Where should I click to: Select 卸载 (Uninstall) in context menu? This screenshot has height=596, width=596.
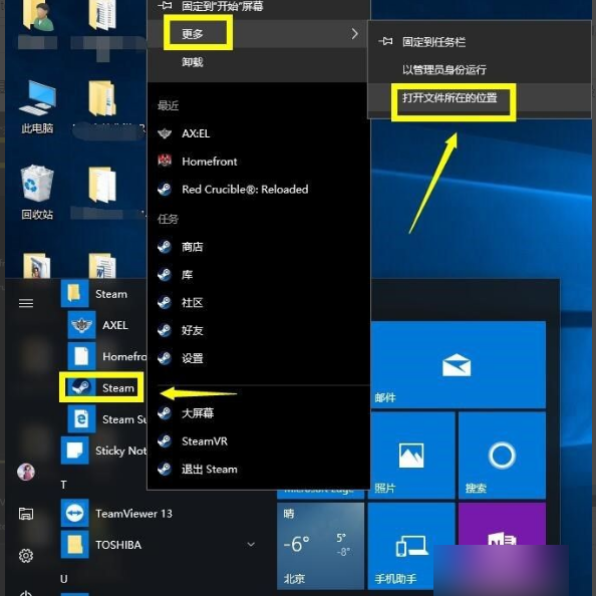[x=258, y=62]
